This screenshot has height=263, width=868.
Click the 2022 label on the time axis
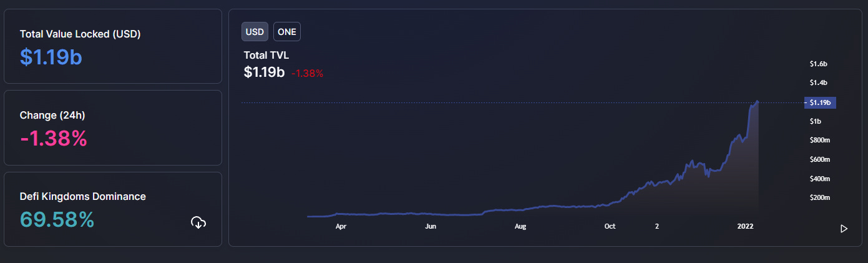(x=746, y=227)
